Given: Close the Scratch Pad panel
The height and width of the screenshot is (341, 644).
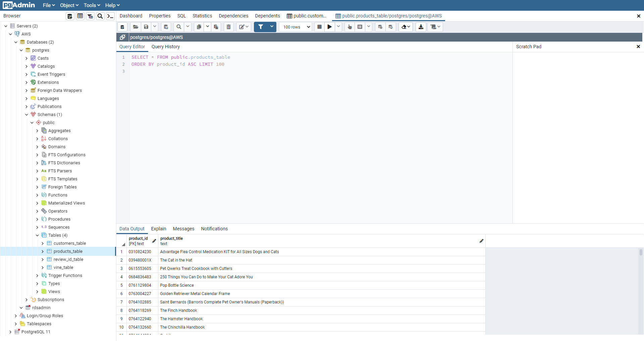Looking at the screenshot, I should point(638,47).
